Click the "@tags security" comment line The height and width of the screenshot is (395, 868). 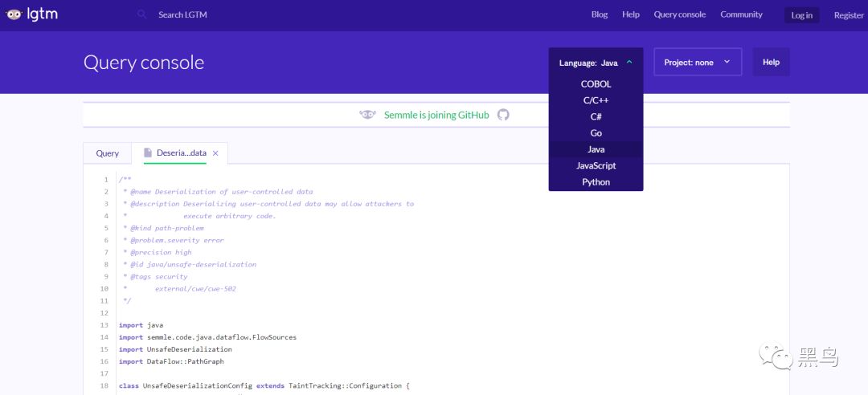point(156,277)
